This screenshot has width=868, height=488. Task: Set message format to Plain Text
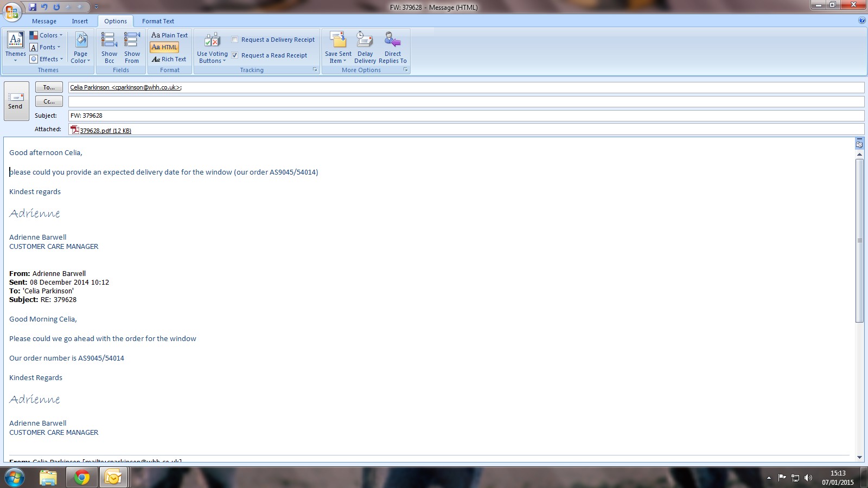pyautogui.click(x=169, y=35)
